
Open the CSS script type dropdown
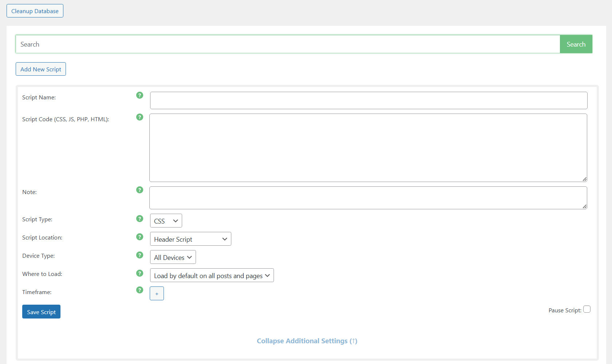tap(166, 221)
